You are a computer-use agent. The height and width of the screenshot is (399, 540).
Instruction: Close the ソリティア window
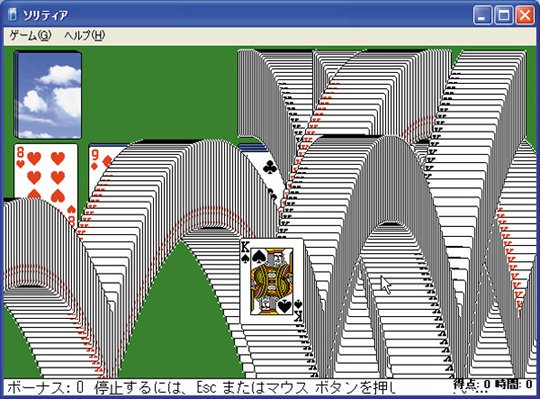[525, 15]
